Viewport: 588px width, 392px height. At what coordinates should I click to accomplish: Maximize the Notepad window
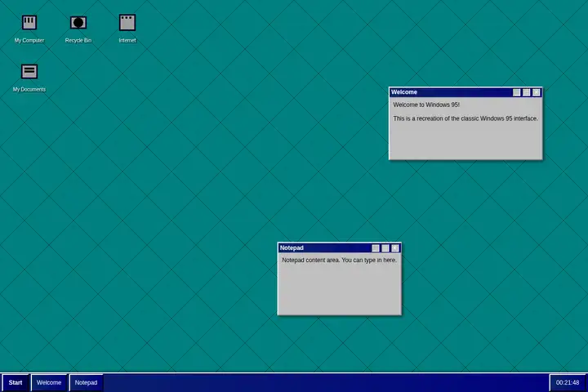[x=385, y=248]
